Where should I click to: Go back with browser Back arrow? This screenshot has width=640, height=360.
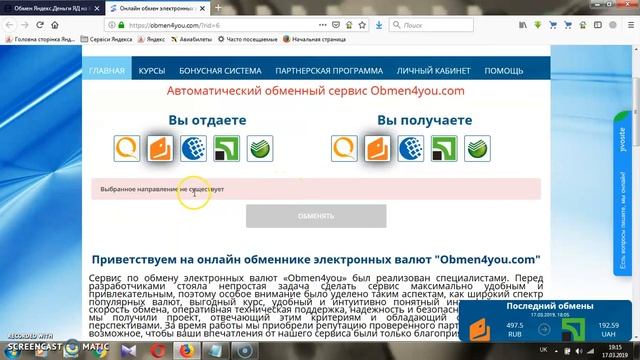[x=9, y=25]
